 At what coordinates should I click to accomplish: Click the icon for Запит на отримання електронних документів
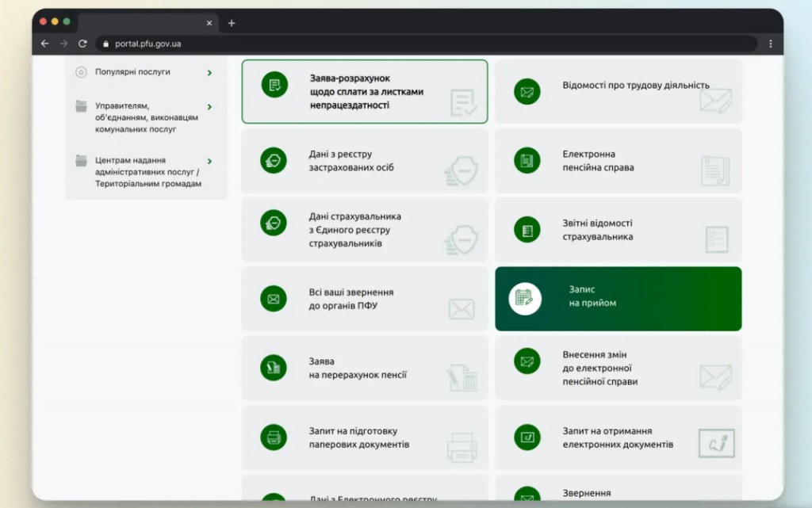tap(527, 437)
